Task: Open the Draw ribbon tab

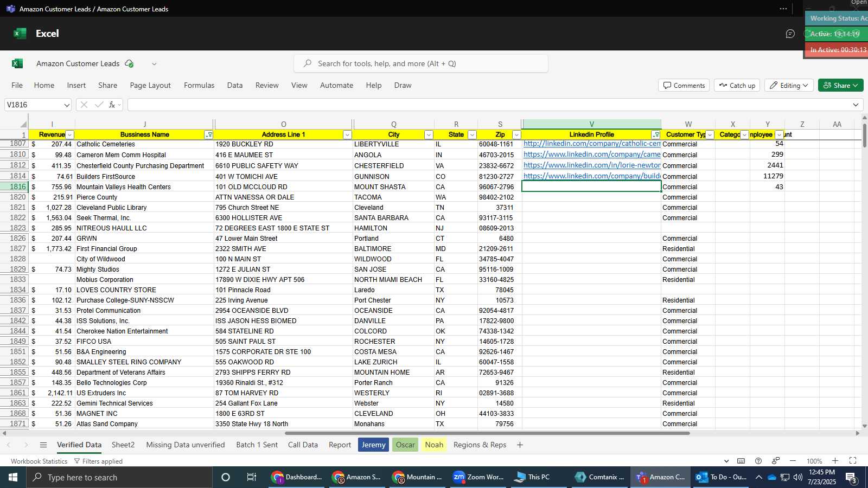Action: coord(403,85)
